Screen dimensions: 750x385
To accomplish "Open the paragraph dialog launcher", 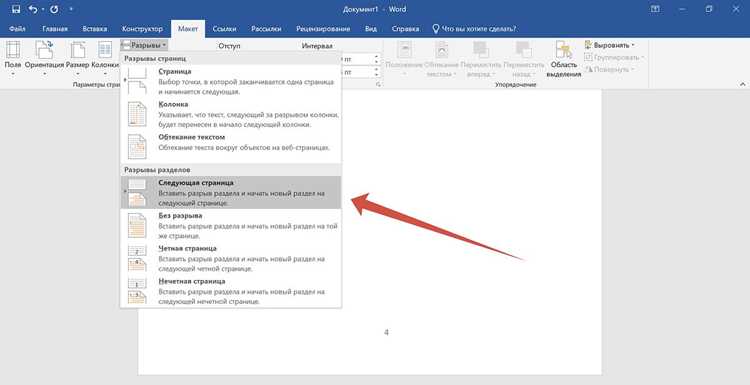I will (x=378, y=85).
